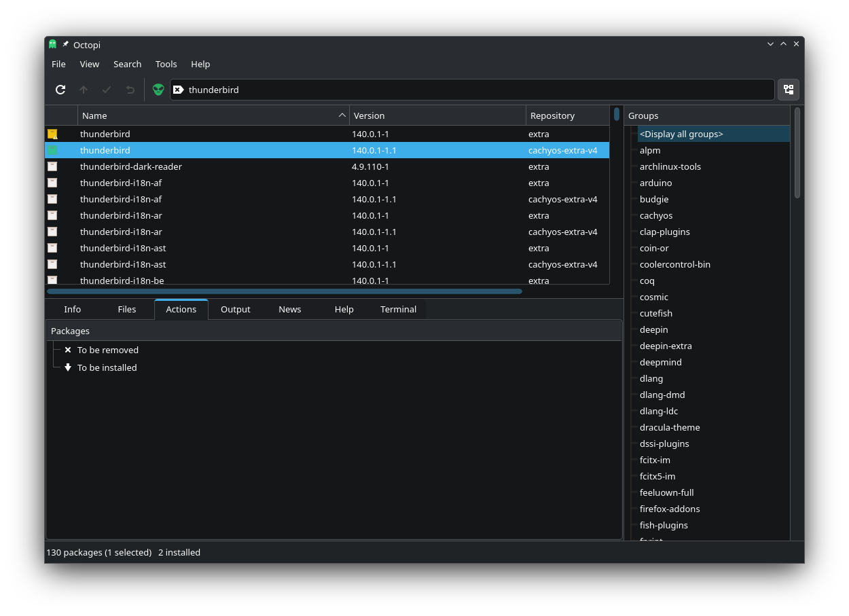Clear the thunderbird search text icon
This screenshot has height=616, width=849.
click(x=178, y=90)
